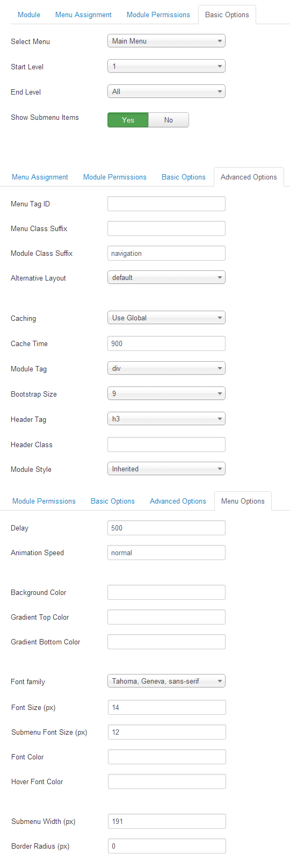Switch to the Module tab
The image size is (290, 868).
coord(29,15)
